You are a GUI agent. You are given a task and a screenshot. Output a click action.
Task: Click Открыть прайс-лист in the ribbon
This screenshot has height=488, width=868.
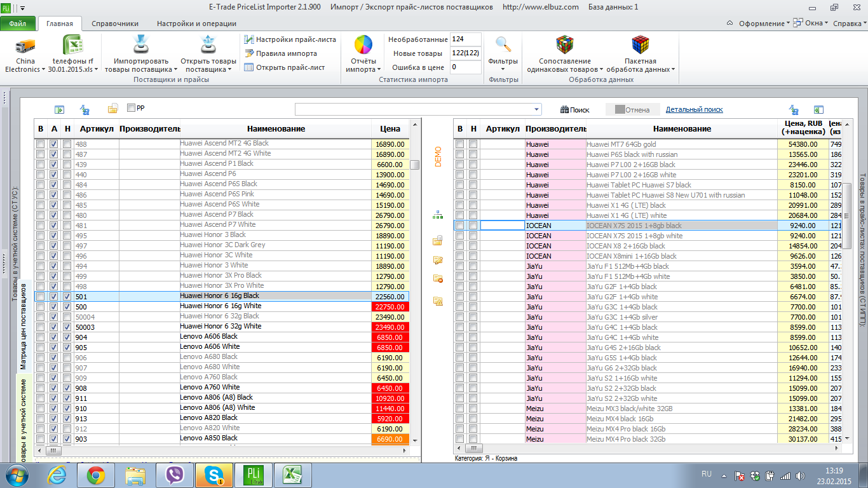[285, 67]
